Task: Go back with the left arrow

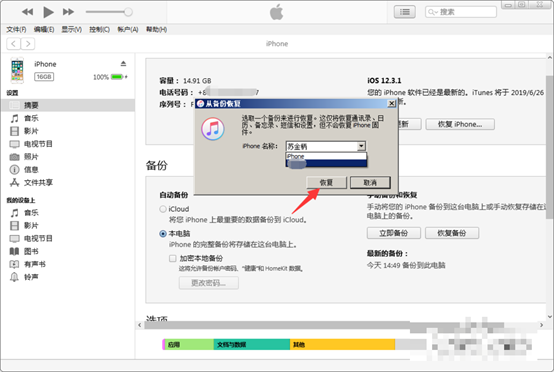Action: [x=13, y=44]
